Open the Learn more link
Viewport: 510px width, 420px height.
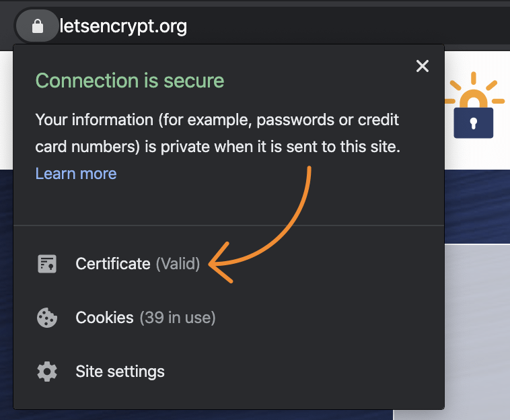[76, 173]
